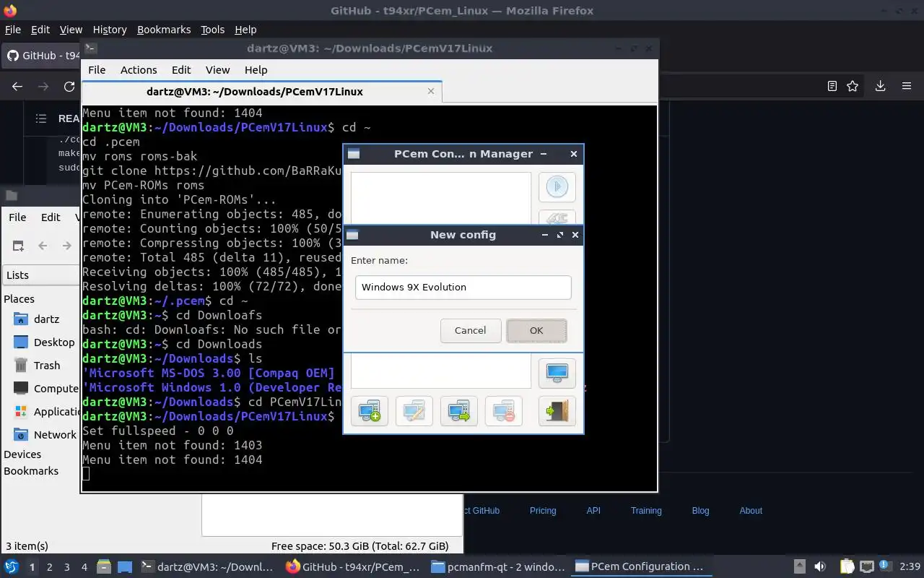Click the volume speaker tray icon
924x578 pixels.
tap(820, 567)
